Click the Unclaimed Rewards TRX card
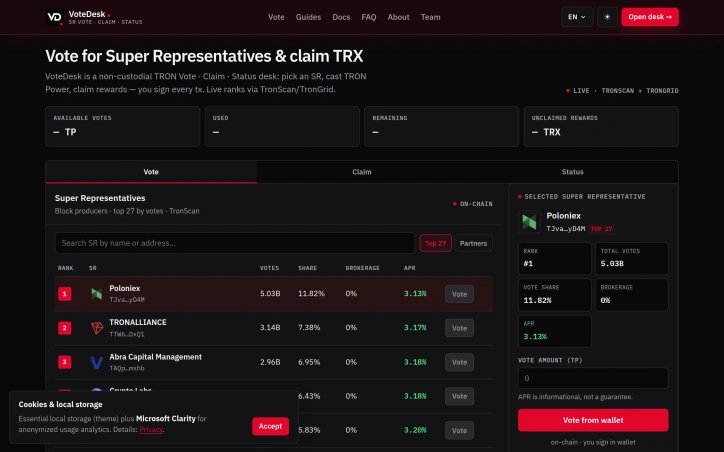 601,127
